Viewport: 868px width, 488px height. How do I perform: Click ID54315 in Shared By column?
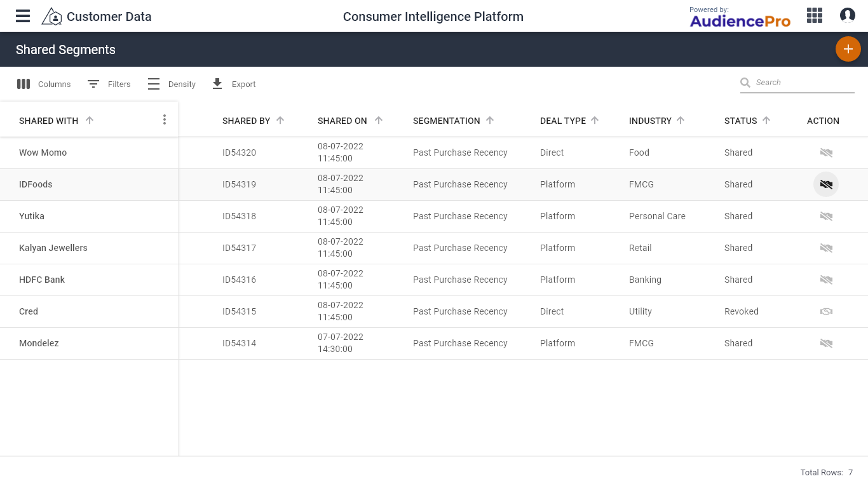click(239, 311)
